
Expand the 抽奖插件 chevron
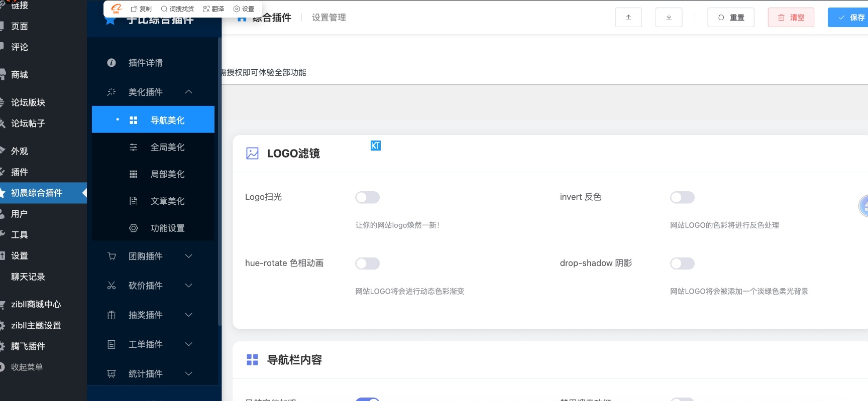pos(189,315)
